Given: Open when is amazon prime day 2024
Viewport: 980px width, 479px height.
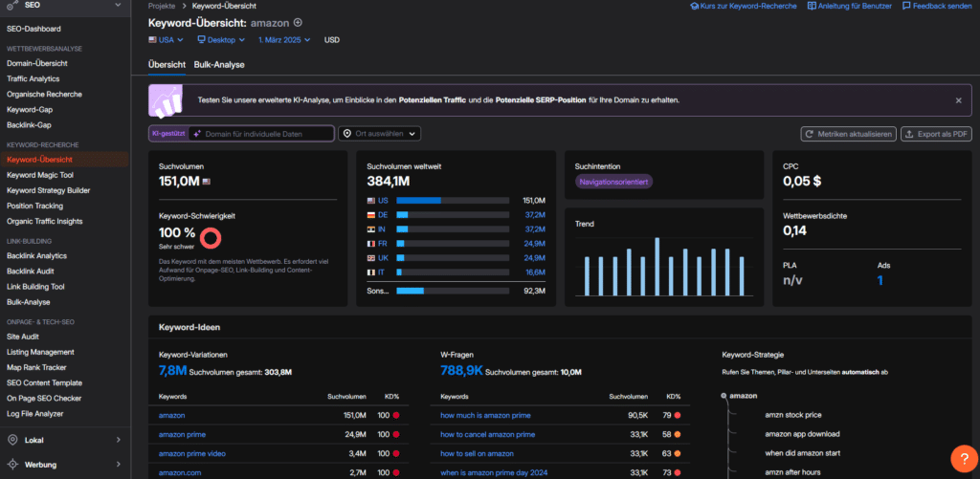Looking at the screenshot, I should pos(492,472).
